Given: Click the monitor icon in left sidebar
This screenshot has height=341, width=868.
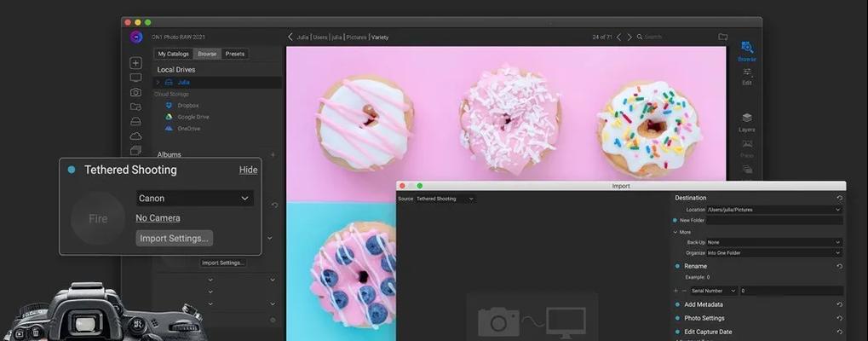Looking at the screenshot, I should coord(135,78).
